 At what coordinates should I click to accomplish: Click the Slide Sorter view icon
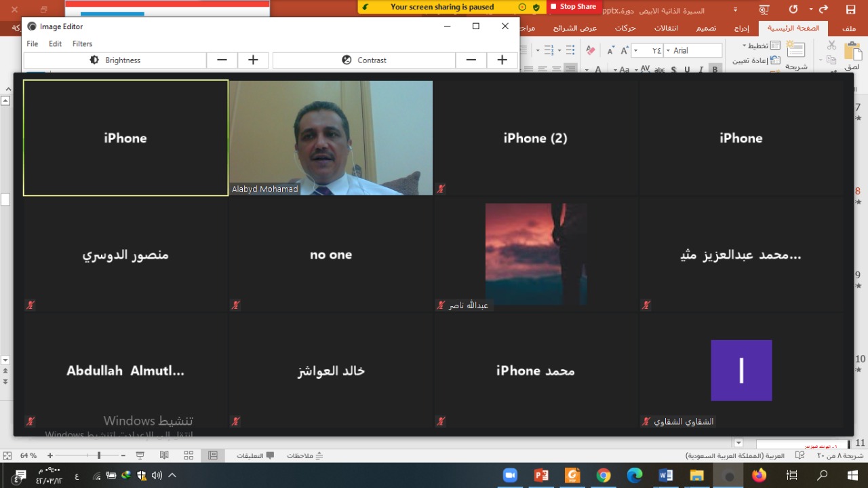(x=189, y=455)
